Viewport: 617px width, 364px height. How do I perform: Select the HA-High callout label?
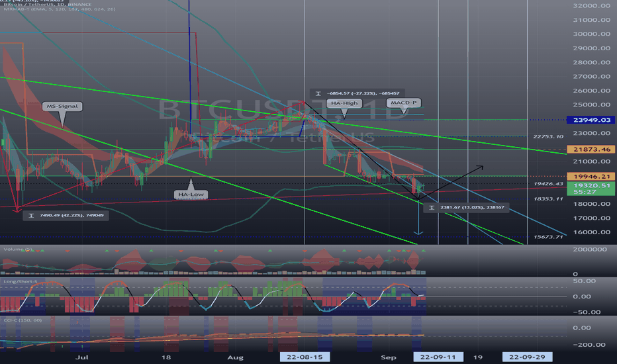pyautogui.click(x=344, y=103)
